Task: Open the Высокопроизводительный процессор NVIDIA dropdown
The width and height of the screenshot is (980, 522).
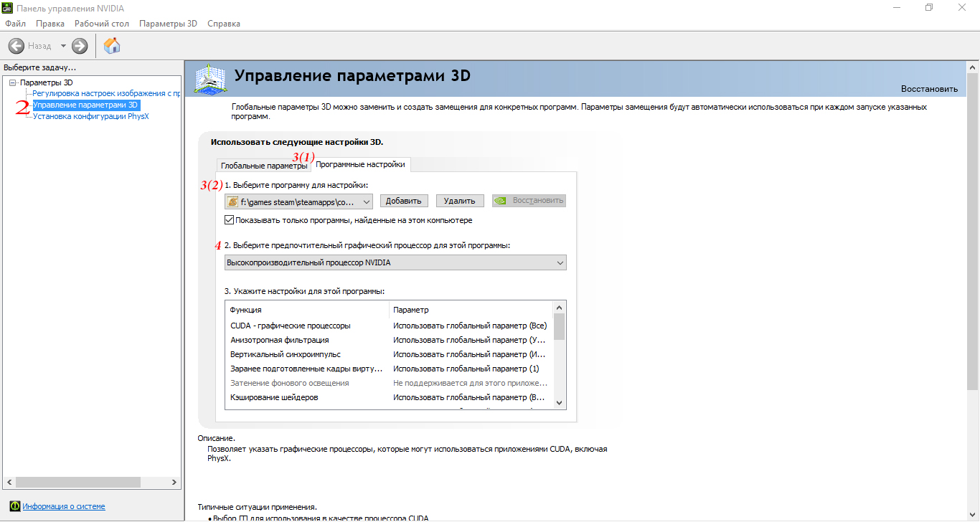Action: [x=395, y=262]
